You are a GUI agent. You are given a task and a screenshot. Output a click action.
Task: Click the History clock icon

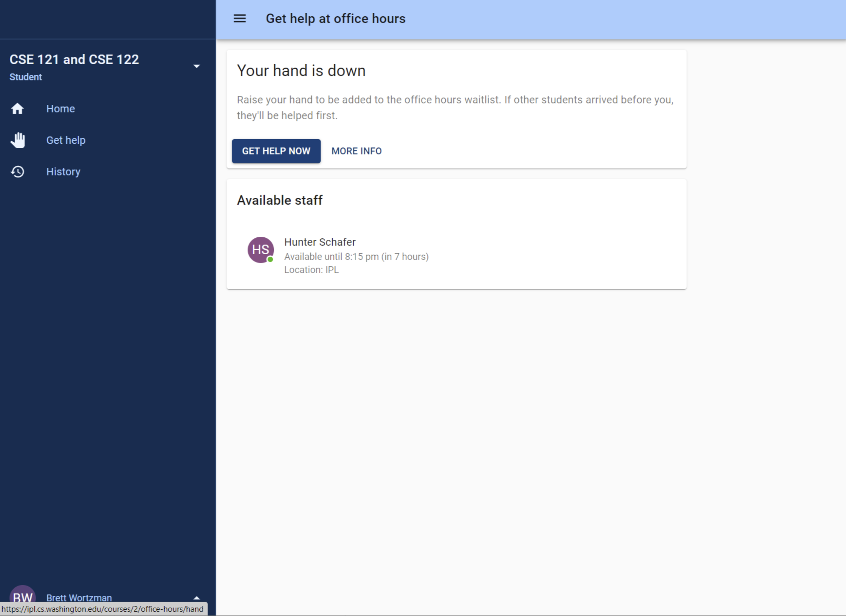pyautogui.click(x=18, y=171)
